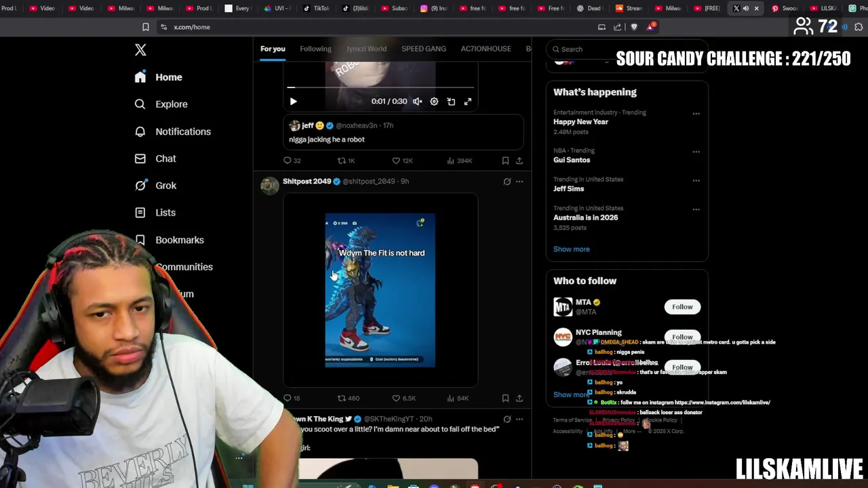Image resolution: width=868 pixels, height=488 pixels.
Task: Click Show more under What's happening
Action: point(571,249)
